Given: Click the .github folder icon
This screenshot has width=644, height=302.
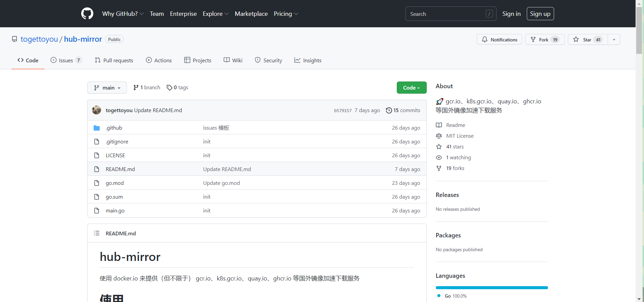Looking at the screenshot, I should coord(97,128).
